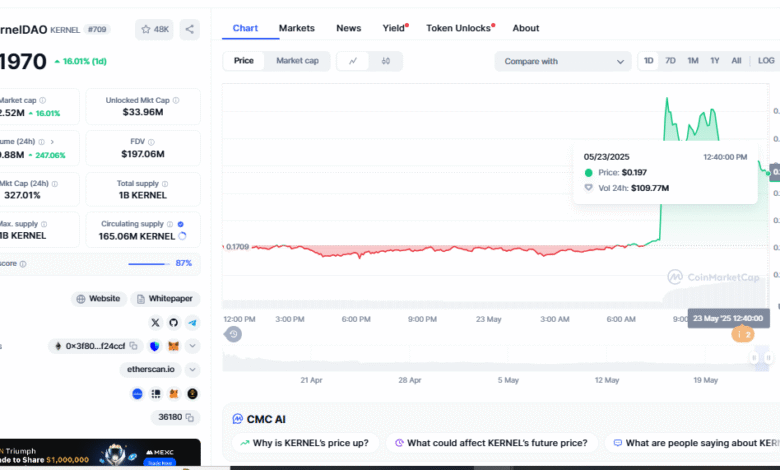Select the line chart view icon

pos(353,61)
